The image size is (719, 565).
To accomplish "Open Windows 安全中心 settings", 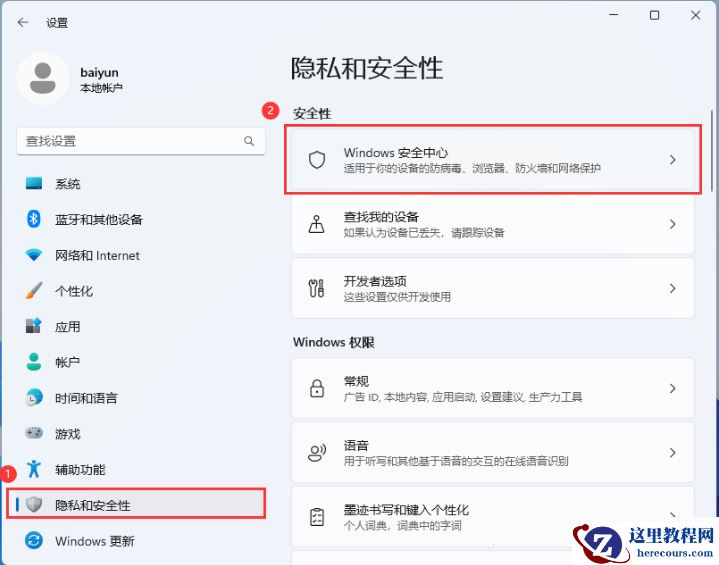I will pyautogui.click(x=493, y=160).
